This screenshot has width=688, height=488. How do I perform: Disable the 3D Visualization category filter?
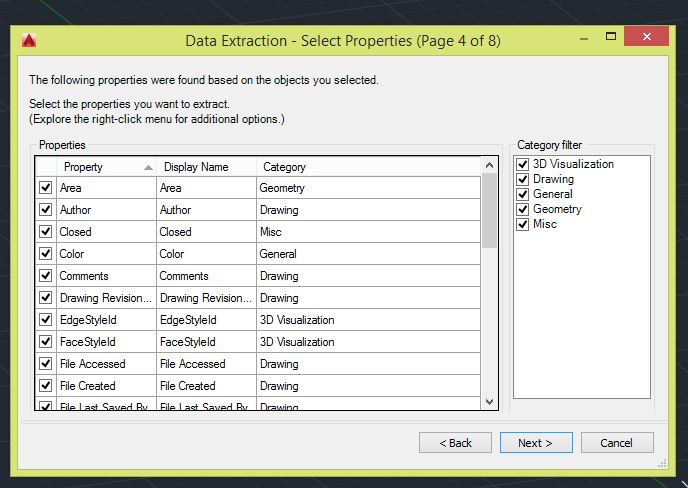coord(523,164)
